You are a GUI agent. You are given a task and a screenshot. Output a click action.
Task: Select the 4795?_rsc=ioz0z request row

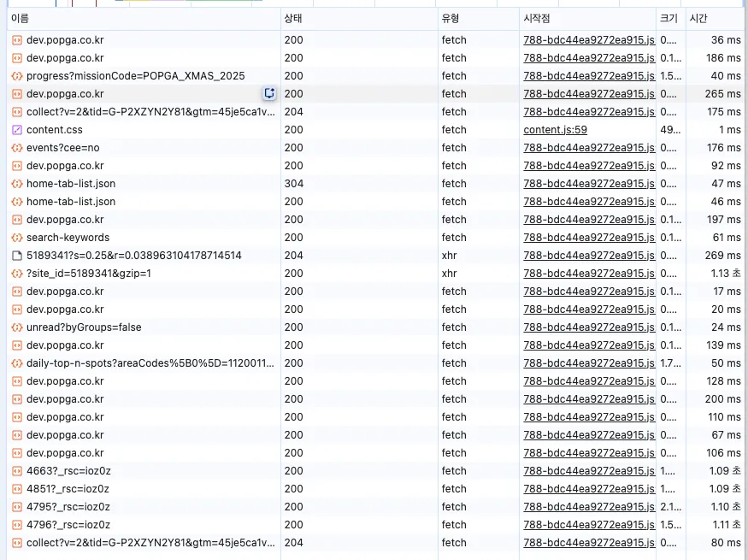click(x=68, y=507)
